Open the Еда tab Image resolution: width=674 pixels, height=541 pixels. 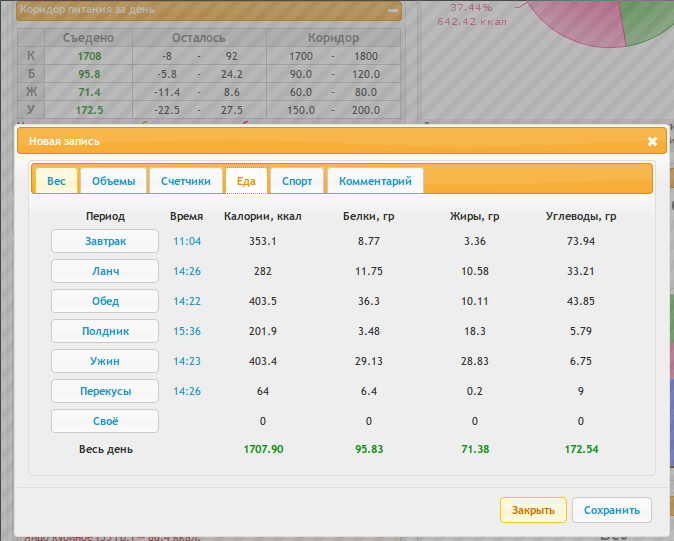click(246, 181)
